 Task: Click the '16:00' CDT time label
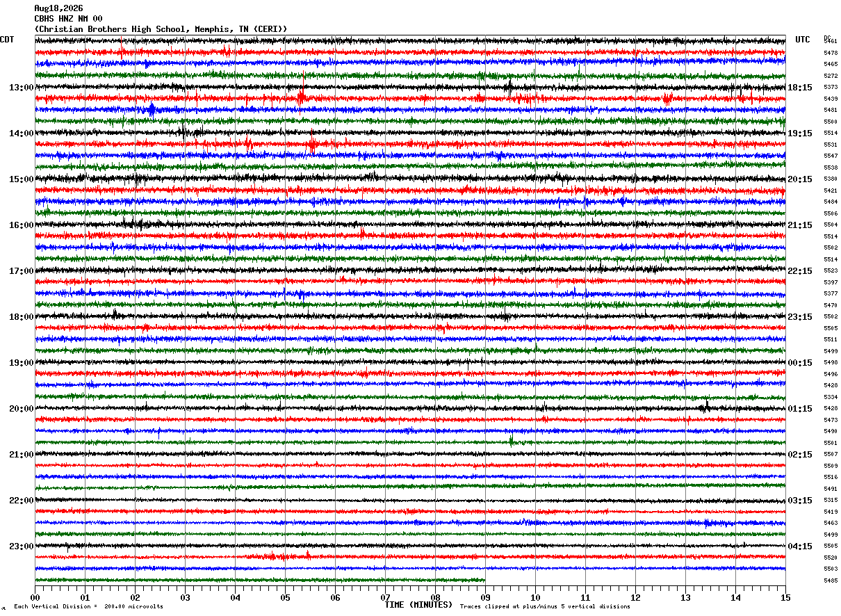click(21, 225)
